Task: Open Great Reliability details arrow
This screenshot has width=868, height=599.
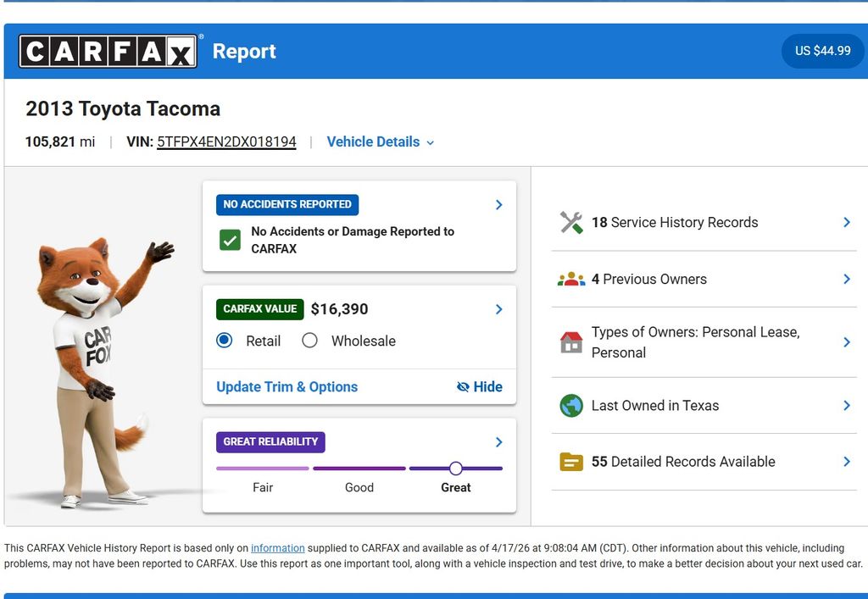Action: pos(498,441)
